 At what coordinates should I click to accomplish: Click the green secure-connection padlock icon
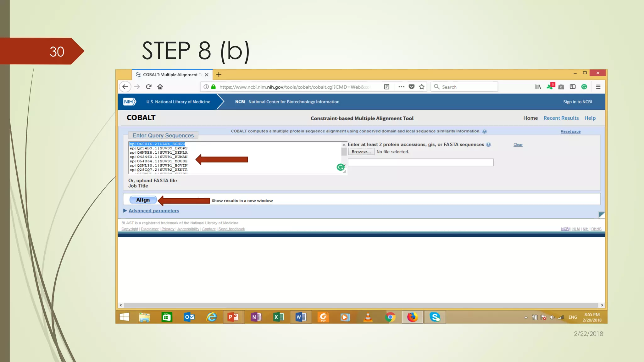[214, 87]
